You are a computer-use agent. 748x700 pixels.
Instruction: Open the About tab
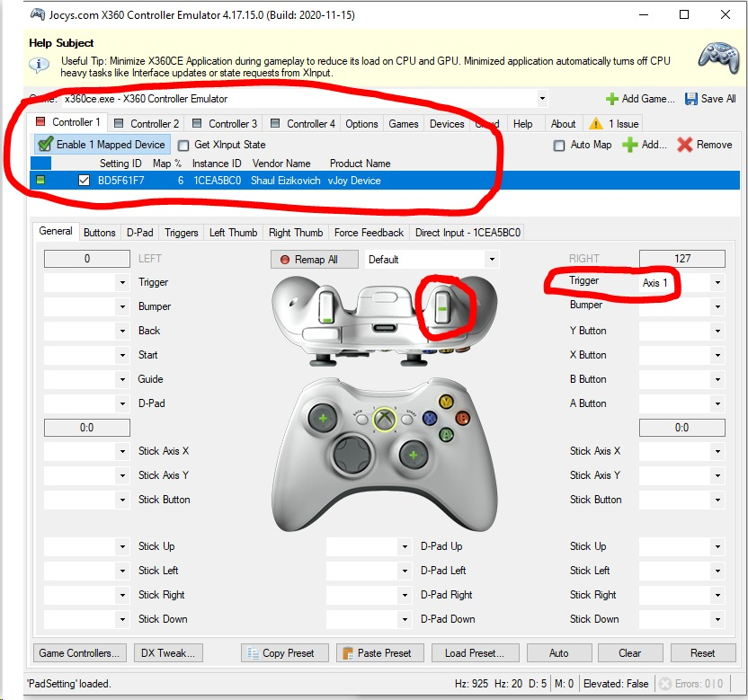[563, 123]
